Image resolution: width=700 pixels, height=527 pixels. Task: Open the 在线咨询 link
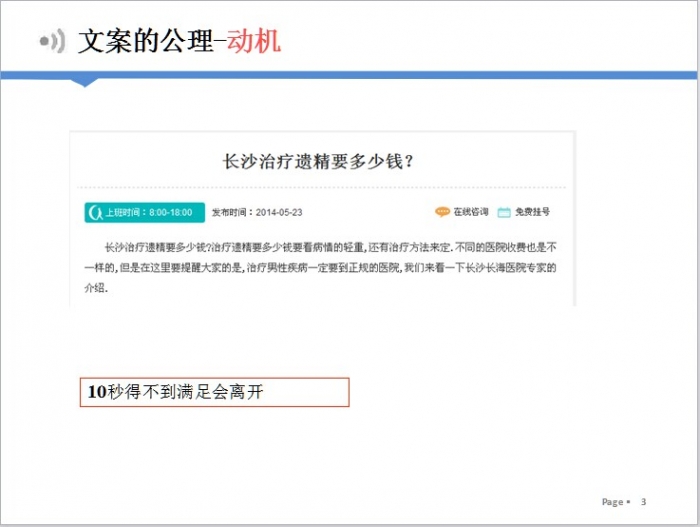[470, 212]
